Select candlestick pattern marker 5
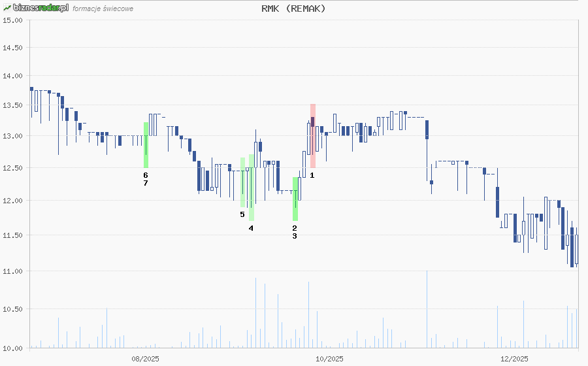The width and height of the screenshot is (588, 366). 242,214
